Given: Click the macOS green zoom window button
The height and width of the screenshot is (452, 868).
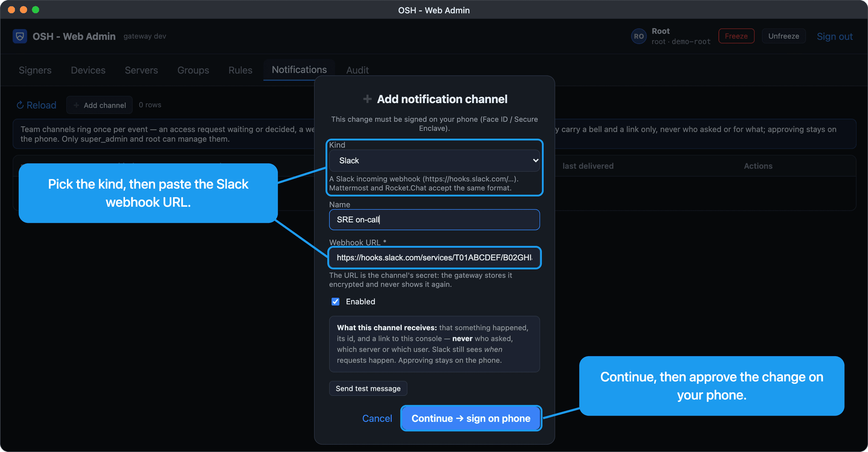Looking at the screenshot, I should tap(36, 10).
